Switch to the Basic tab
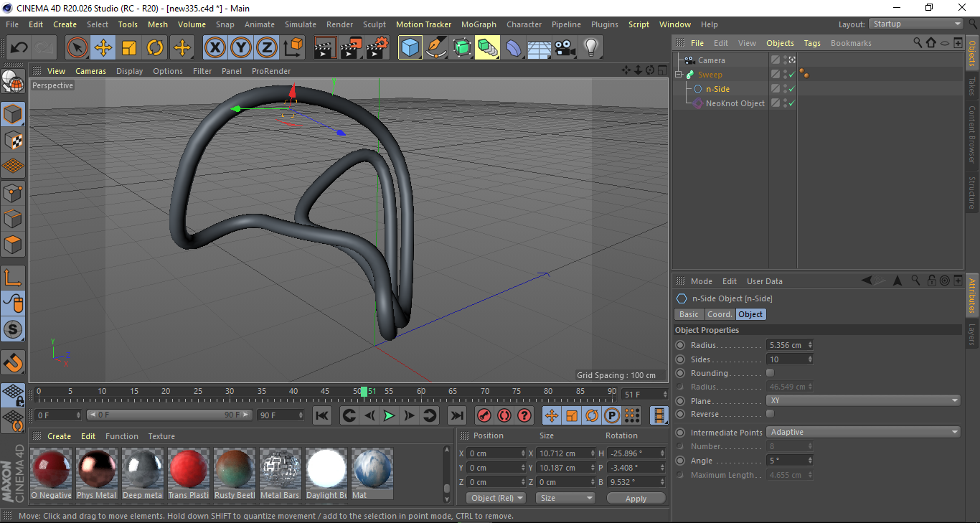The height and width of the screenshot is (523, 980). coord(689,314)
